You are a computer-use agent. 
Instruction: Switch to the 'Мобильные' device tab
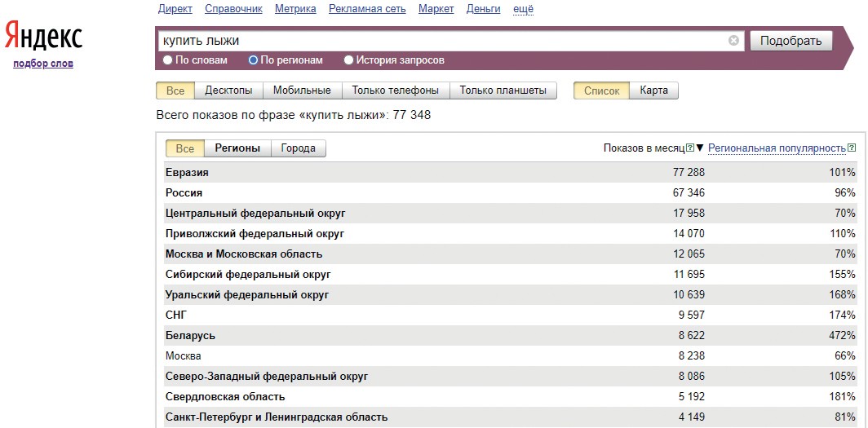coord(302,90)
